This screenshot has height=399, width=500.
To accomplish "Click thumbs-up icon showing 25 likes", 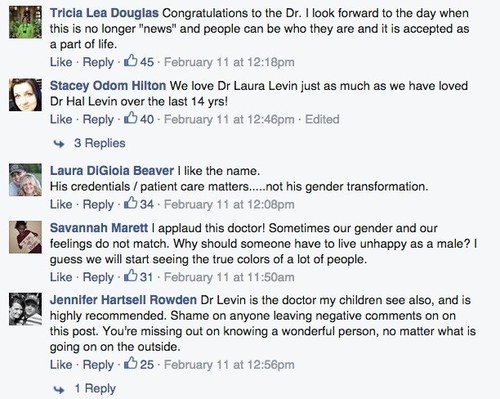I will [130, 364].
